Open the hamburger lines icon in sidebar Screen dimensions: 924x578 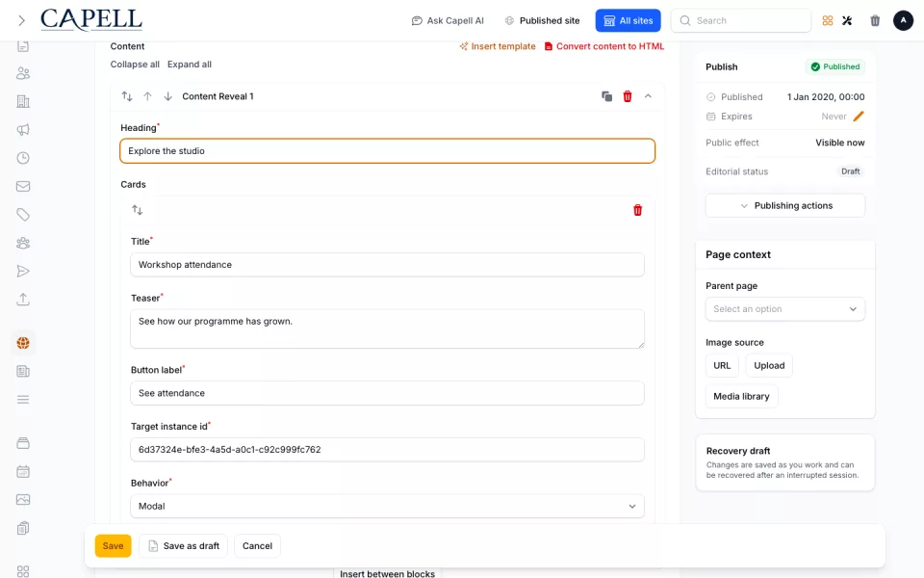(x=23, y=400)
